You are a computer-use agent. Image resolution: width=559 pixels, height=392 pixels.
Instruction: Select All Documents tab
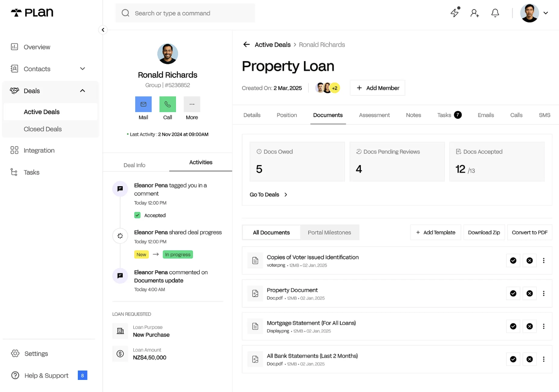(271, 233)
